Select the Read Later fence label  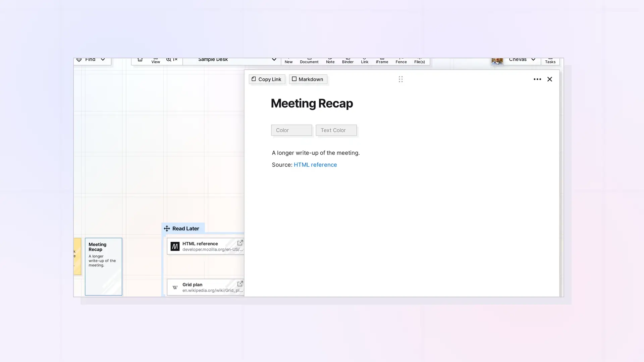[x=186, y=229]
